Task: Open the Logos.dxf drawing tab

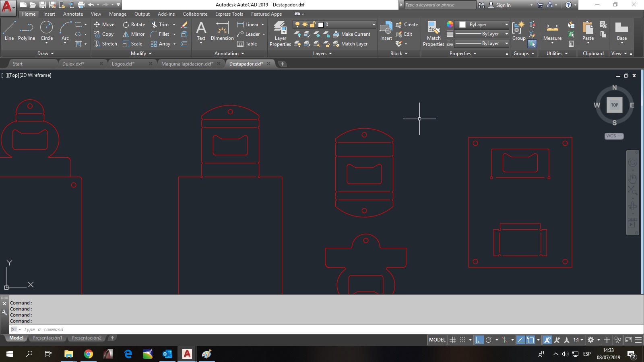Action: tap(123, 64)
